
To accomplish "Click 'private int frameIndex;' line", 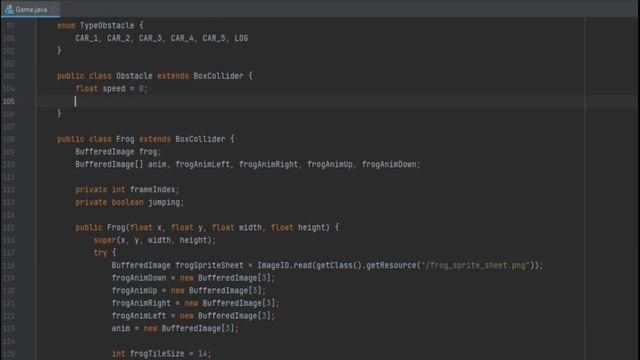I will tap(127, 190).
